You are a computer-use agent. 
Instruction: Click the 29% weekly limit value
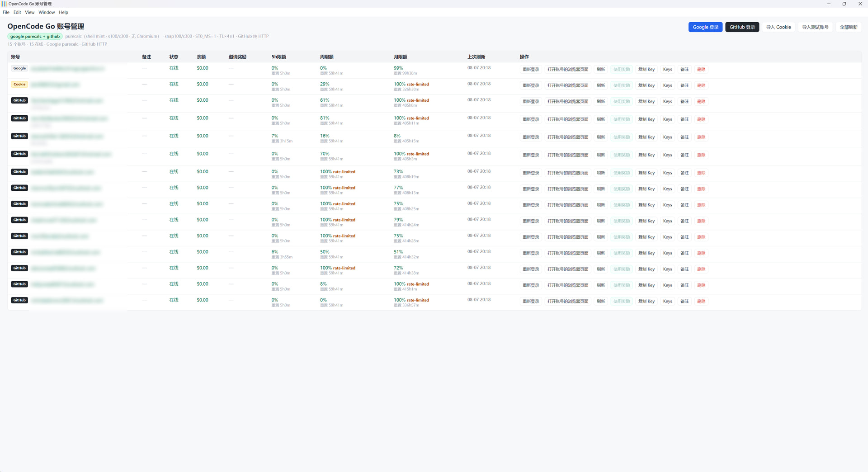pos(325,84)
